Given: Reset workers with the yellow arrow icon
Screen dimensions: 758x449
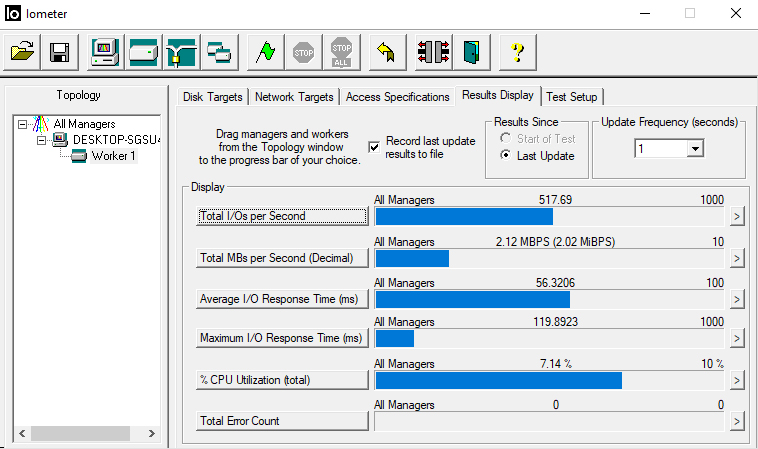Looking at the screenshot, I should pyautogui.click(x=387, y=52).
